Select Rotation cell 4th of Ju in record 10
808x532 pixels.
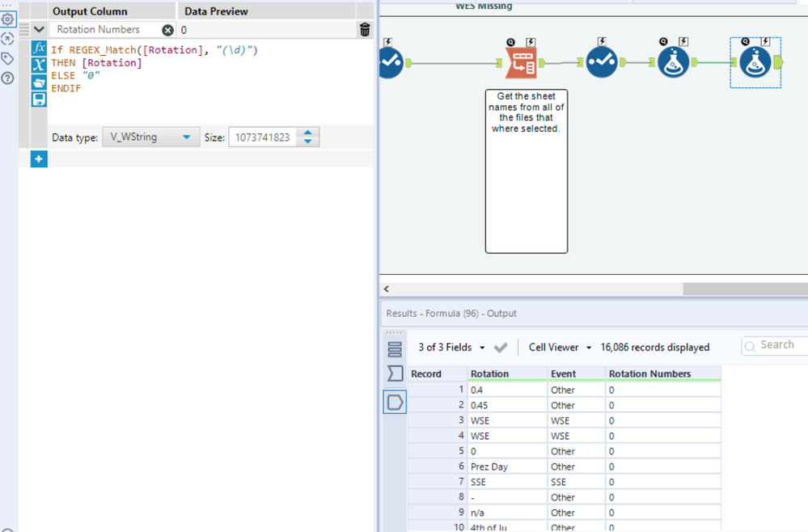tap(508, 527)
